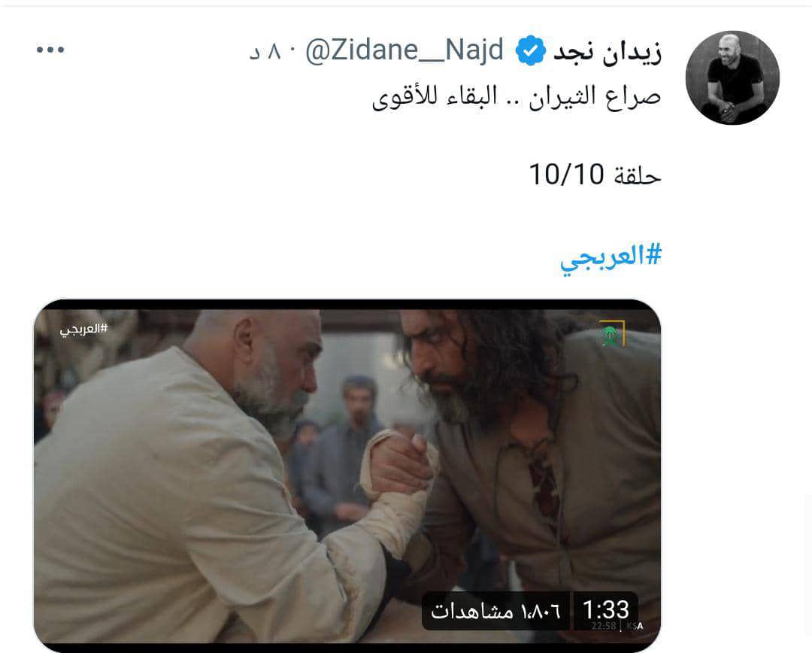This screenshot has width=812, height=653.
Task: Open the blue #العربجي hashtag link
Action: [611, 257]
